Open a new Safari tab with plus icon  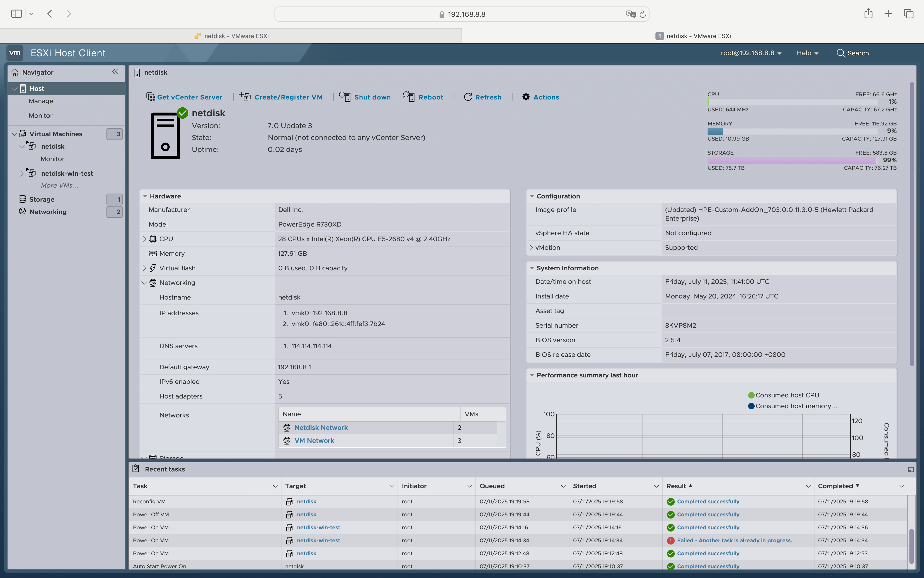point(888,14)
